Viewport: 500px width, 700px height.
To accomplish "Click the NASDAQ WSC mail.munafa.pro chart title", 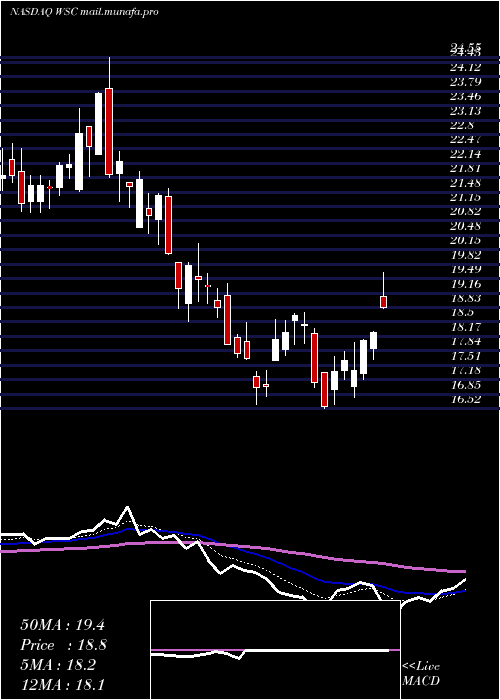I will (x=84, y=12).
